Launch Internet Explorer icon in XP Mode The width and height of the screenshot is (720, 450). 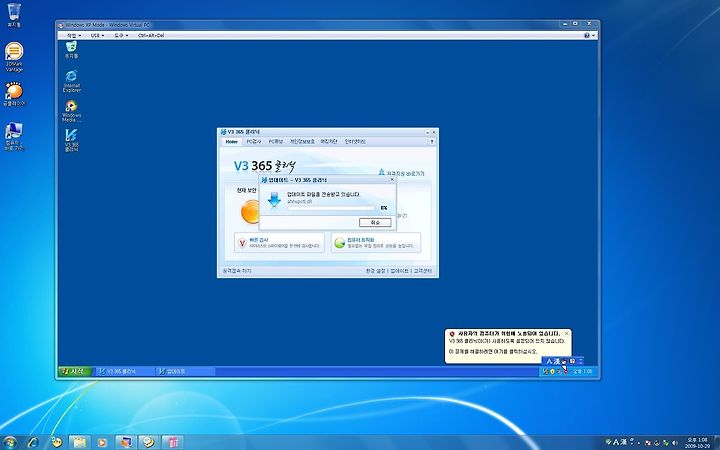(72, 81)
